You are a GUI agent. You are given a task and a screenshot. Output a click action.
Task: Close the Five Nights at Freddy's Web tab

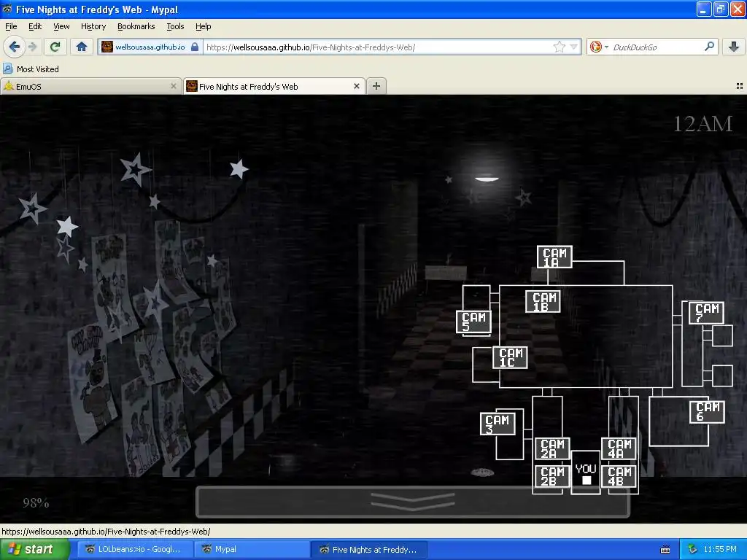pyautogui.click(x=356, y=86)
